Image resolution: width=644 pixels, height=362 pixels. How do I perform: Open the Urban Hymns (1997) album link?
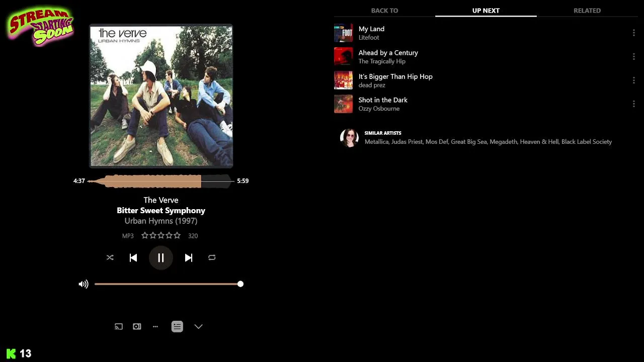(161, 221)
